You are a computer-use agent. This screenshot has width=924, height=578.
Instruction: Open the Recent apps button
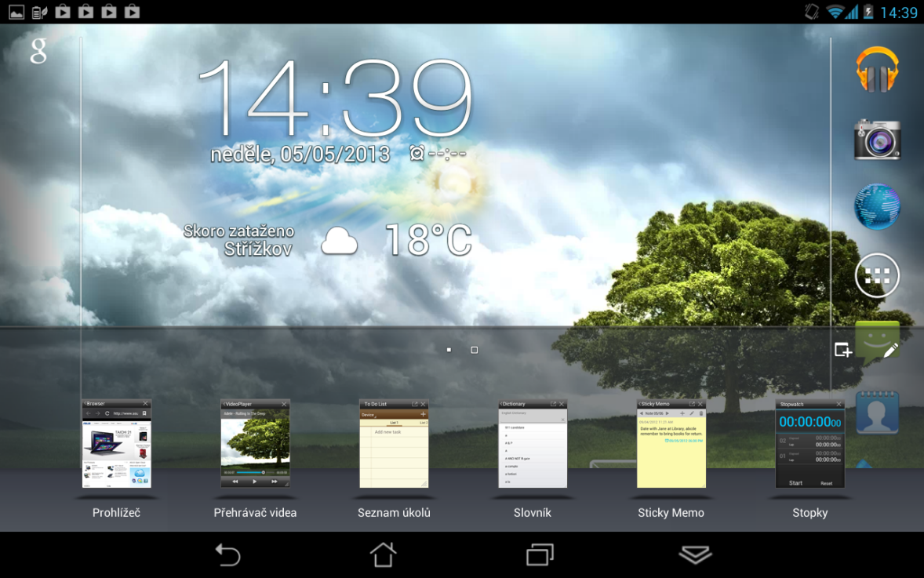[540, 554]
